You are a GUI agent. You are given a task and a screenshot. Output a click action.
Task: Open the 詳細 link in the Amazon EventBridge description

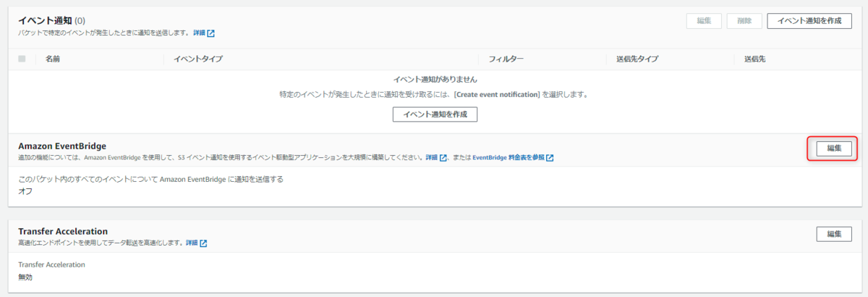click(x=432, y=157)
